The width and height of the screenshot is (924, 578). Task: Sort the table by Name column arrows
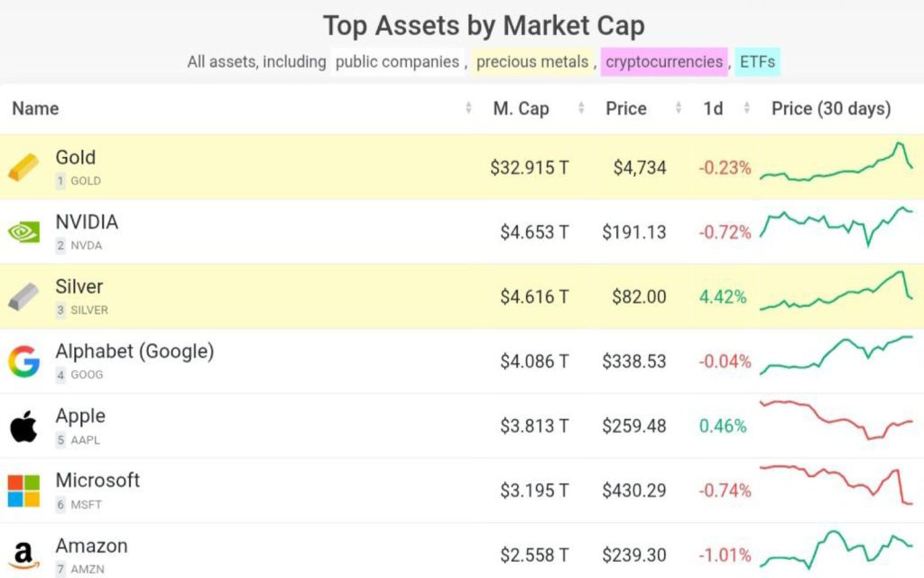click(468, 108)
